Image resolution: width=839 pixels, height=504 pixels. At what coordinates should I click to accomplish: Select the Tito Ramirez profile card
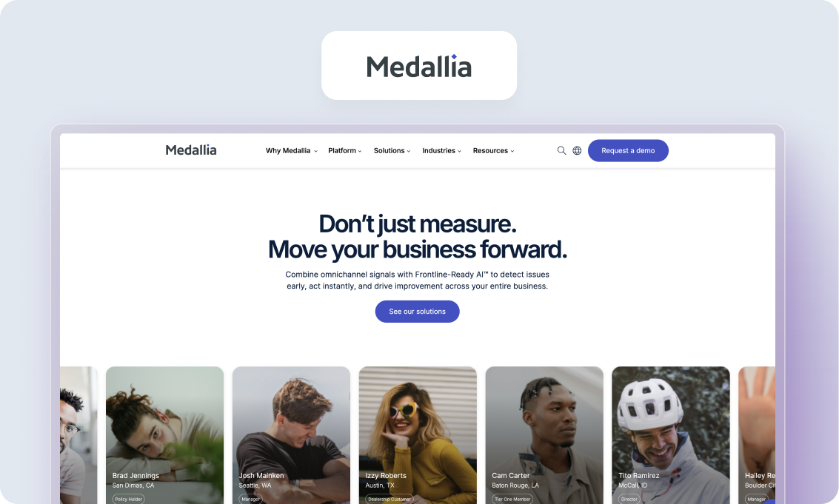[671, 435]
